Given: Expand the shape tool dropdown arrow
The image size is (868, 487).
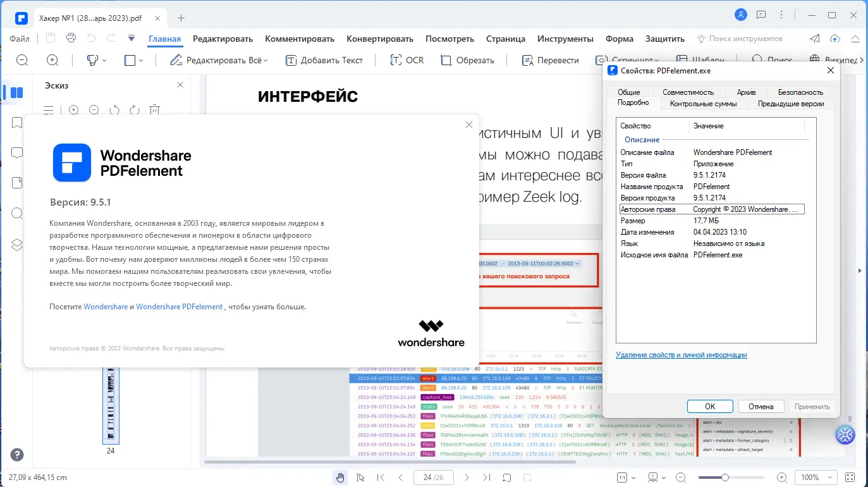Looking at the screenshot, I should click(141, 61).
